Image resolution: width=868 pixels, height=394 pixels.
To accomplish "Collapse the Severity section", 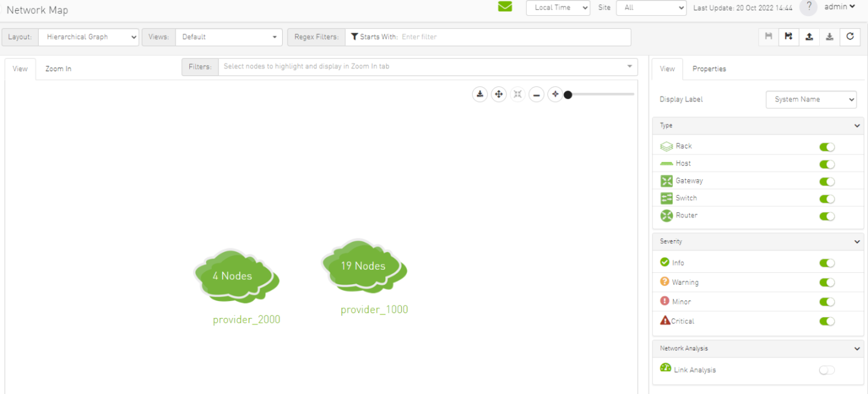I will [x=857, y=241].
